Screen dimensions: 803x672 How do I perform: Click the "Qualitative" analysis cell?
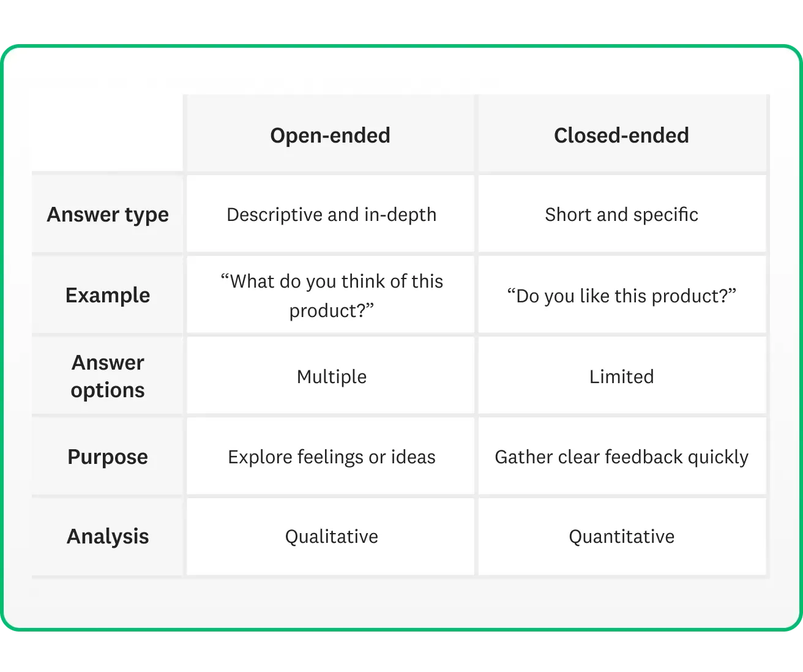331,537
